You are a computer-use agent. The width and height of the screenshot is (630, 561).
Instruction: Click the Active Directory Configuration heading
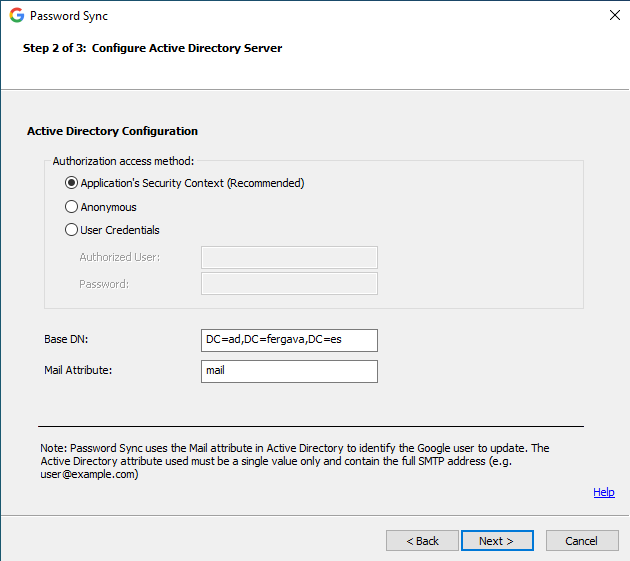(x=112, y=131)
